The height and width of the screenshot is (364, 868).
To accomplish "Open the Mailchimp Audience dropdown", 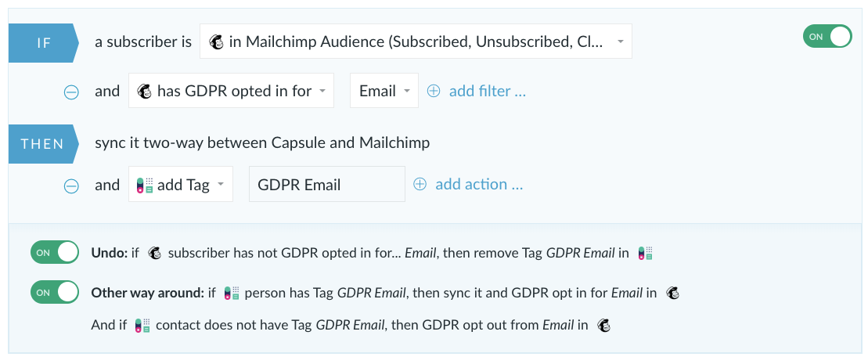I will coord(416,41).
